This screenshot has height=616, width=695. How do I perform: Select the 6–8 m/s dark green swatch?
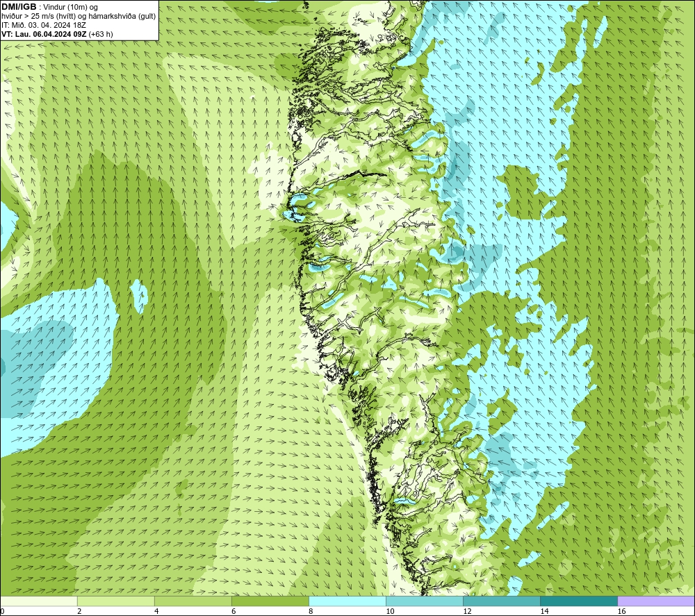point(270,601)
